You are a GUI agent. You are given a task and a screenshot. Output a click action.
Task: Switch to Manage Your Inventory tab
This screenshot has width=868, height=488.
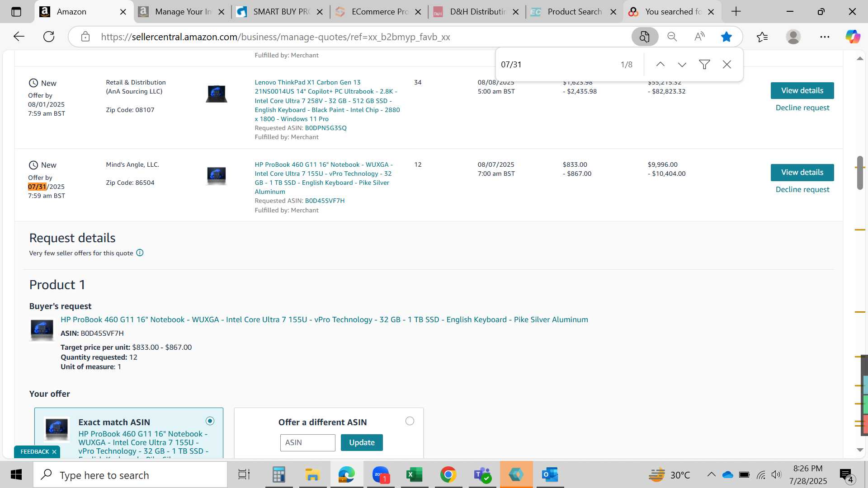point(183,12)
